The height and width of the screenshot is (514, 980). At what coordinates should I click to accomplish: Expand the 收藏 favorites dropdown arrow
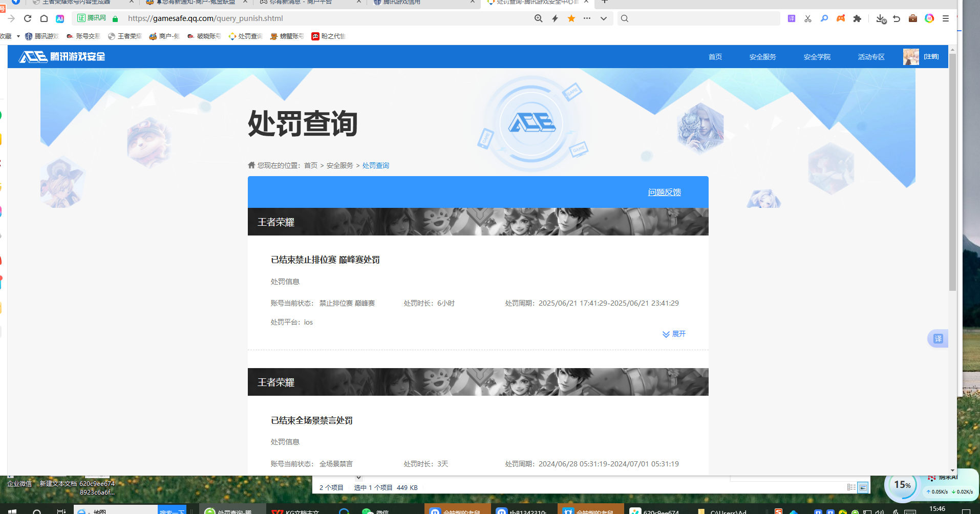click(18, 36)
